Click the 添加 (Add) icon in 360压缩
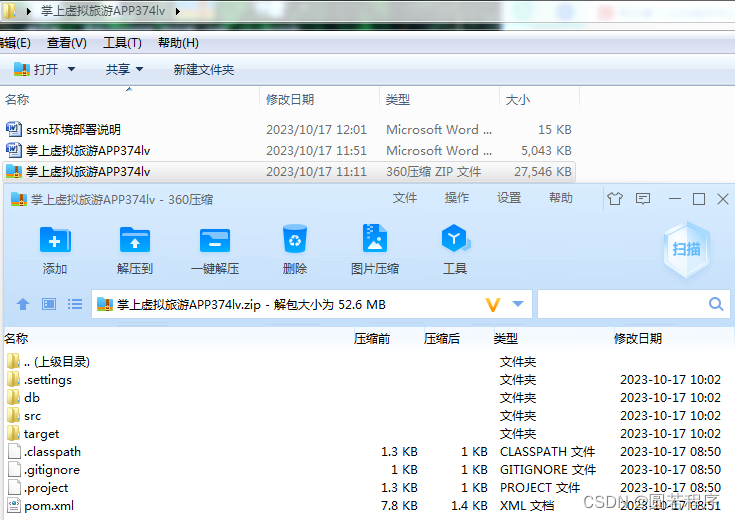This screenshot has width=735, height=520. 55,240
